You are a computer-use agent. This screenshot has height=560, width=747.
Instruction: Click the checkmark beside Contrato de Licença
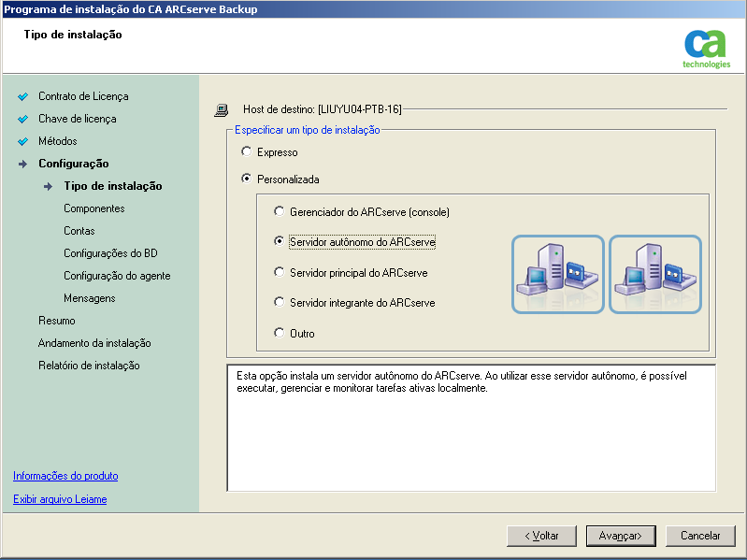pyautogui.click(x=22, y=96)
